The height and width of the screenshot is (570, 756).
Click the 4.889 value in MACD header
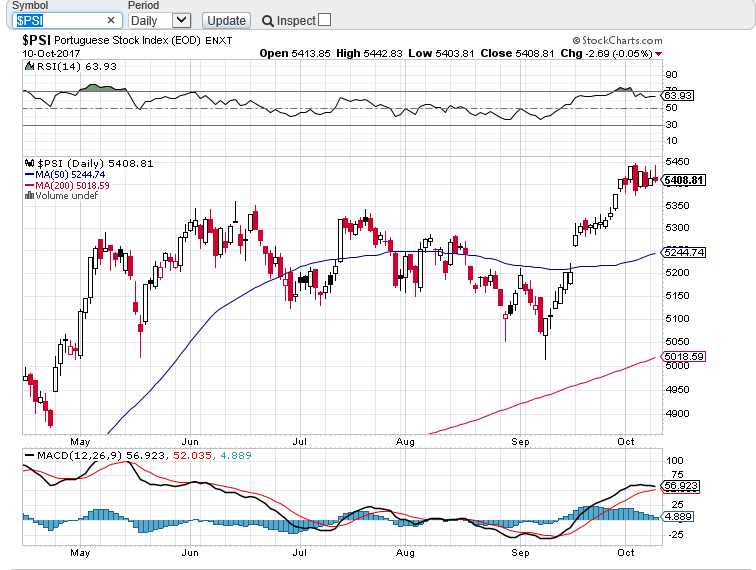click(236, 455)
